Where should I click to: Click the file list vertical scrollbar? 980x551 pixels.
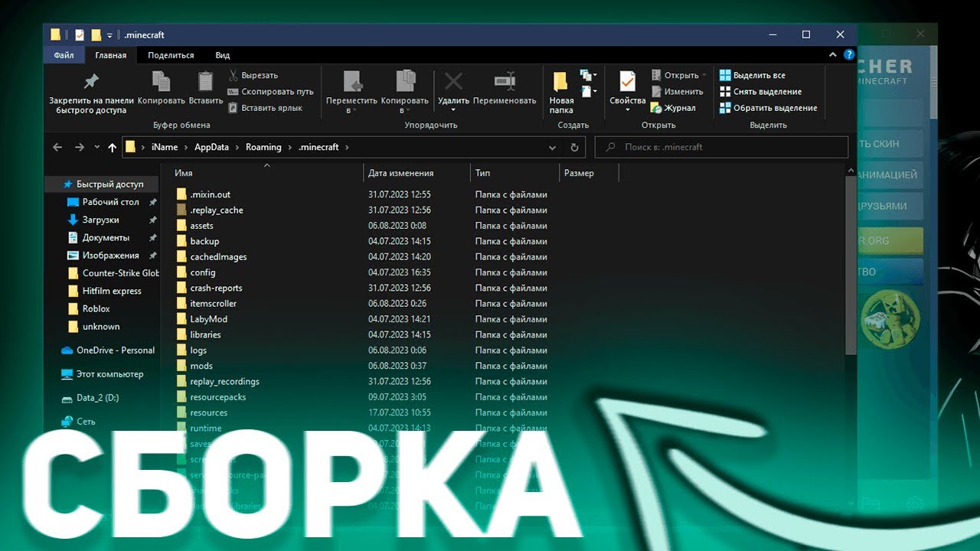tap(850, 264)
